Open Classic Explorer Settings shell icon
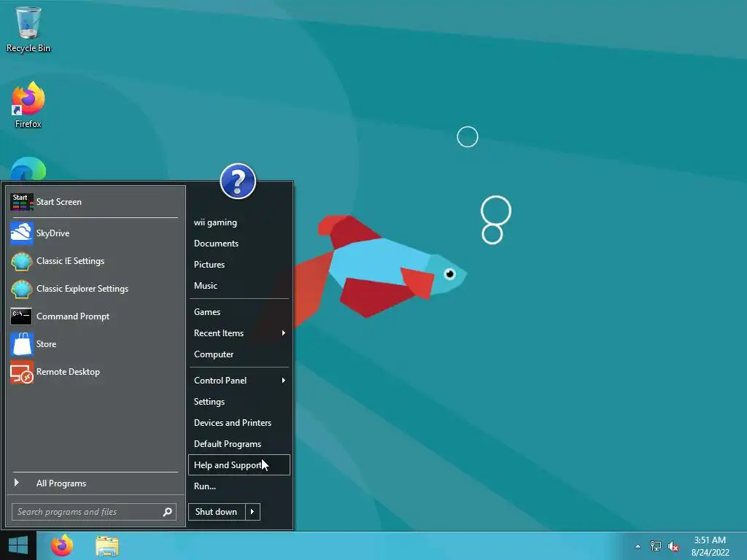The width and height of the screenshot is (747, 560). 22,289
